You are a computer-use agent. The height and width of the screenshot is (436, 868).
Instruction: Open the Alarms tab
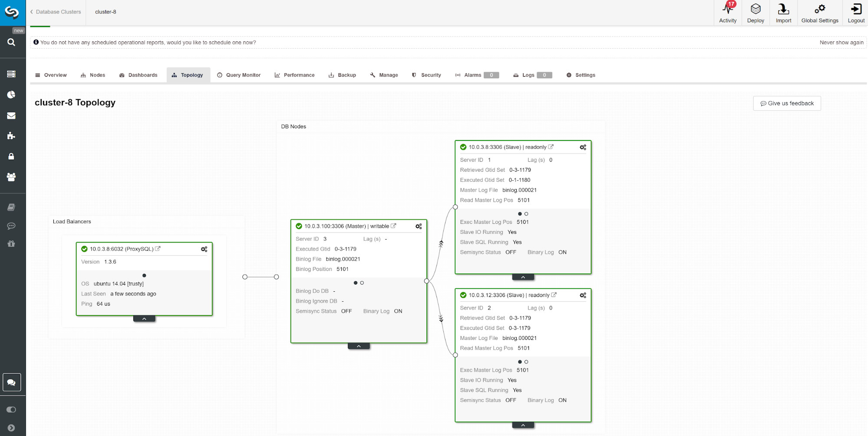click(x=477, y=75)
